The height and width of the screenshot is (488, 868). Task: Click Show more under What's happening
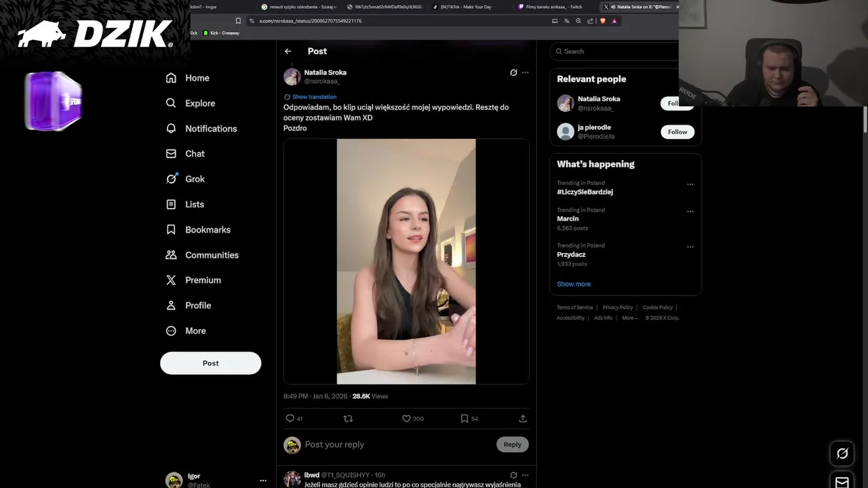tap(574, 284)
